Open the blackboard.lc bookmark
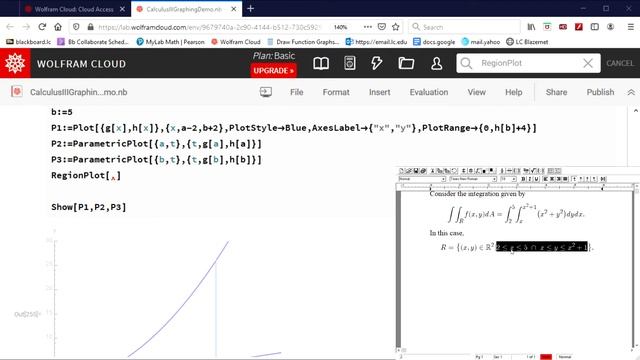The height and width of the screenshot is (360, 640). coord(29,42)
